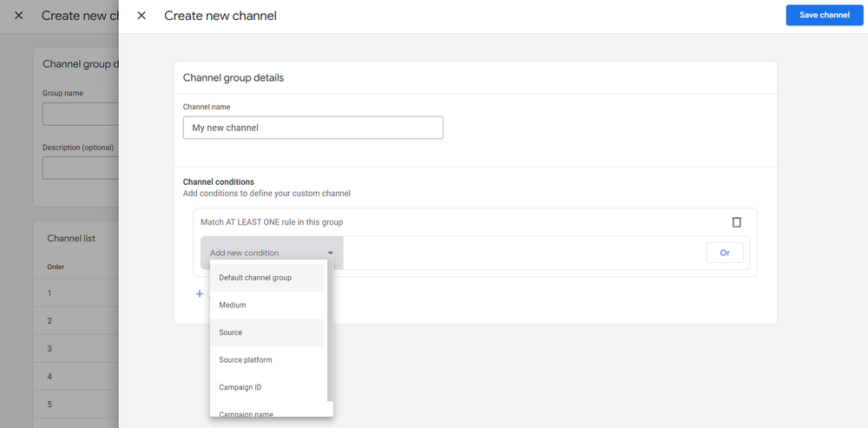
Task: Click the Description (optional) field in background
Action: [x=81, y=168]
